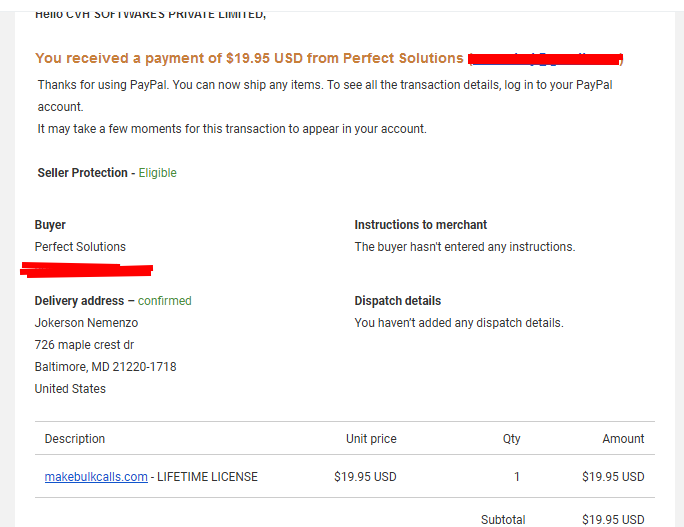Click the Qty column header

pyautogui.click(x=512, y=438)
